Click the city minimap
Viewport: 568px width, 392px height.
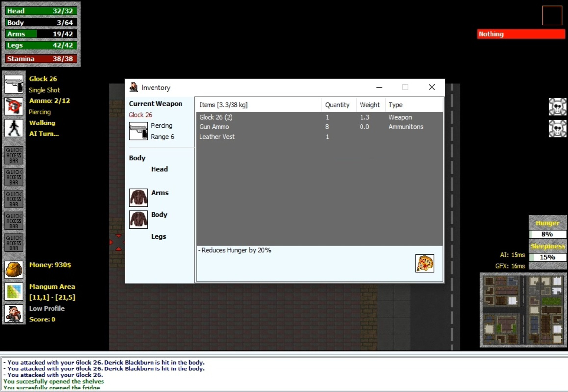point(523,310)
